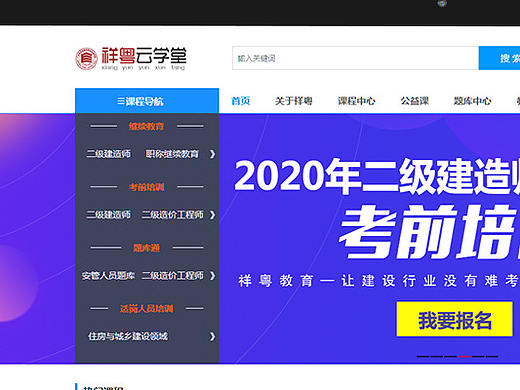Screen dimensions: 520x390
Task: Select 安管人员题库 link
Action: (x=108, y=276)
